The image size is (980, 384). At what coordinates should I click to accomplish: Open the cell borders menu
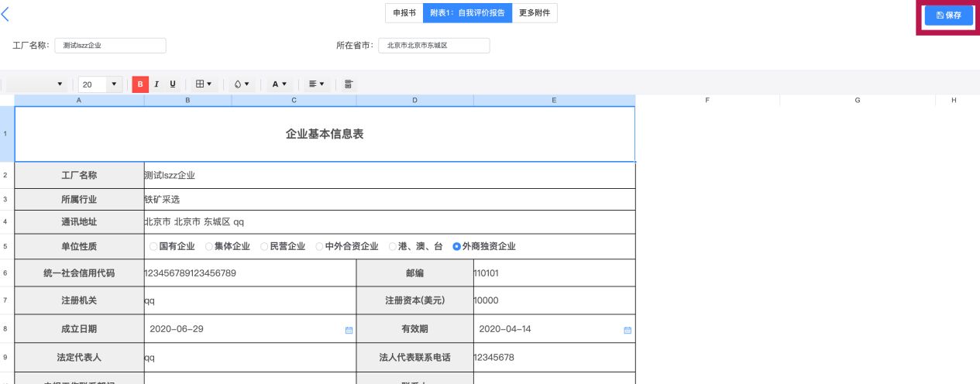coord(204,84)
